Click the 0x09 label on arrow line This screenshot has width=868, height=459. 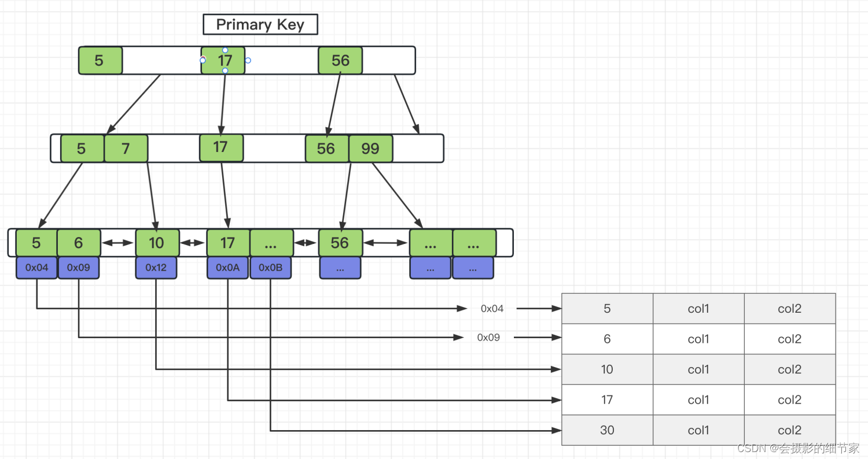(x=488, y=337)
